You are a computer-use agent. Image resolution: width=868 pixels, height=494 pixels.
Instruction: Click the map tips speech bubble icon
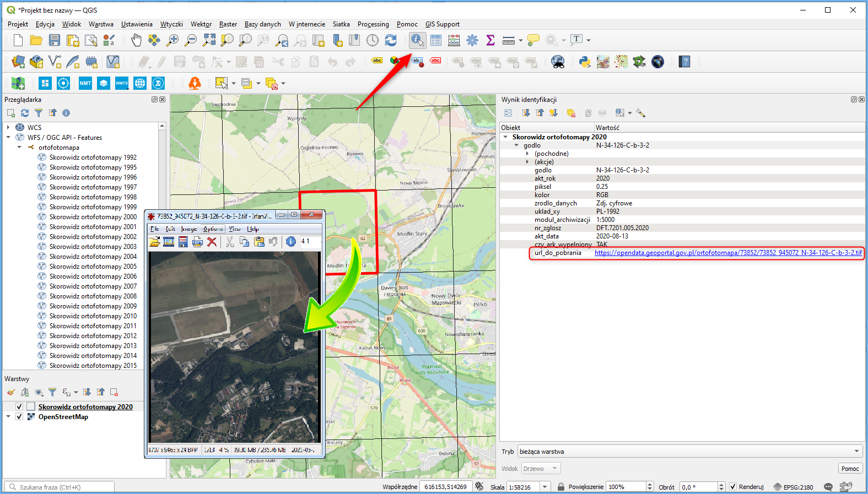point(533,40)
